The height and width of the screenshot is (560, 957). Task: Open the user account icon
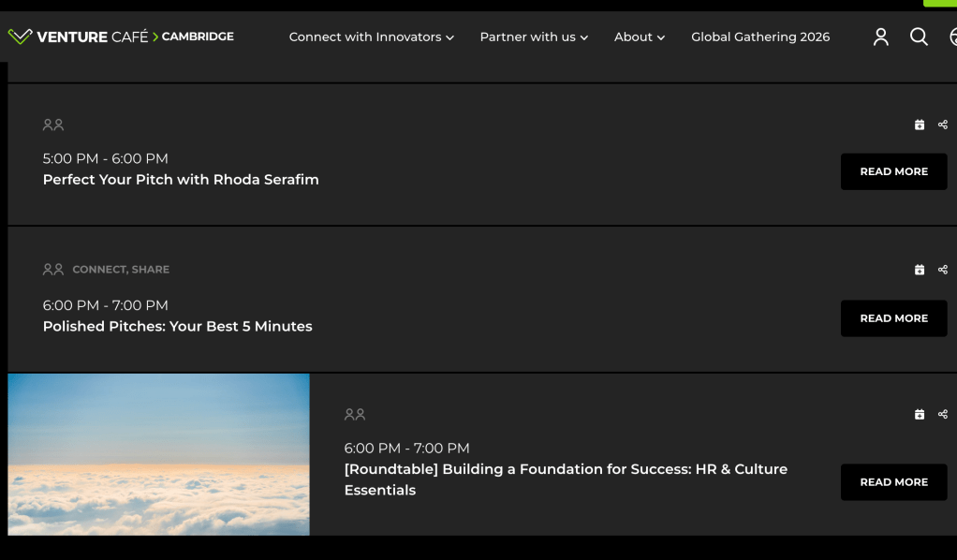[x=880, y=37]
